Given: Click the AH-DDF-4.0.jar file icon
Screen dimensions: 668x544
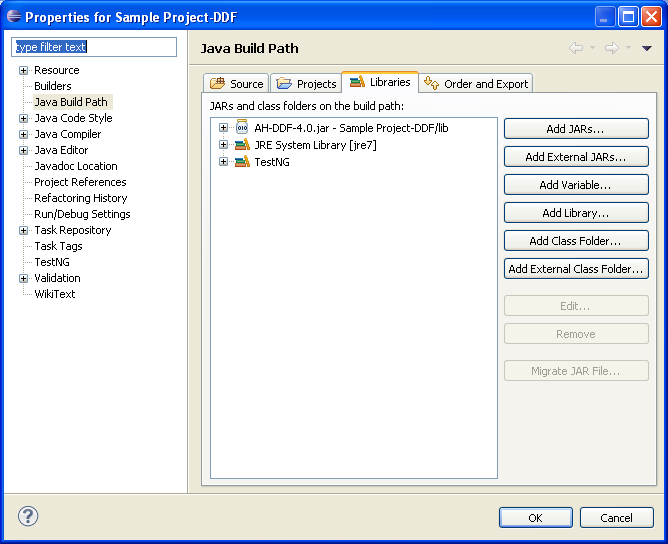Looking at the screenshot, I should 242,127.
